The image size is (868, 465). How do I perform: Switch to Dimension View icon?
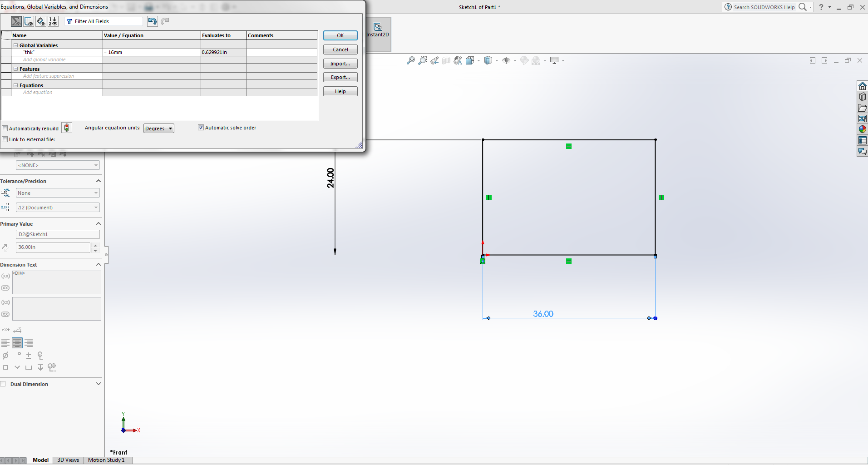(x=41, y=21)
